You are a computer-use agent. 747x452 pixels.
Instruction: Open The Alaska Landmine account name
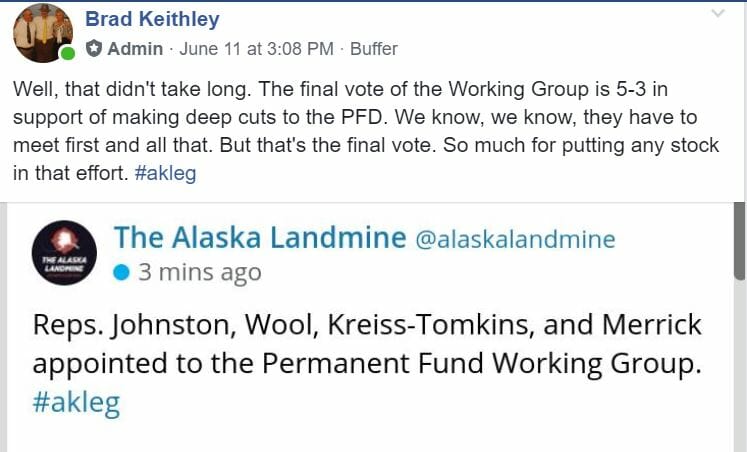tap(260, 237)
